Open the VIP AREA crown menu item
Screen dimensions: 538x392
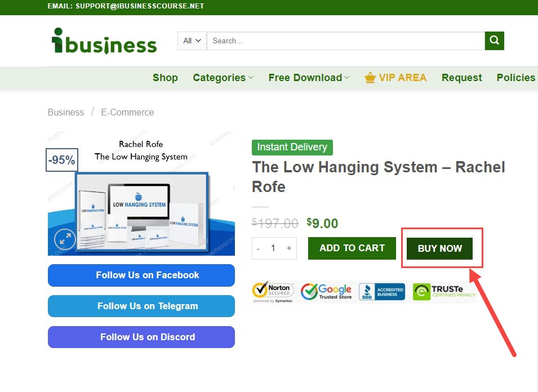click(395, 78)
